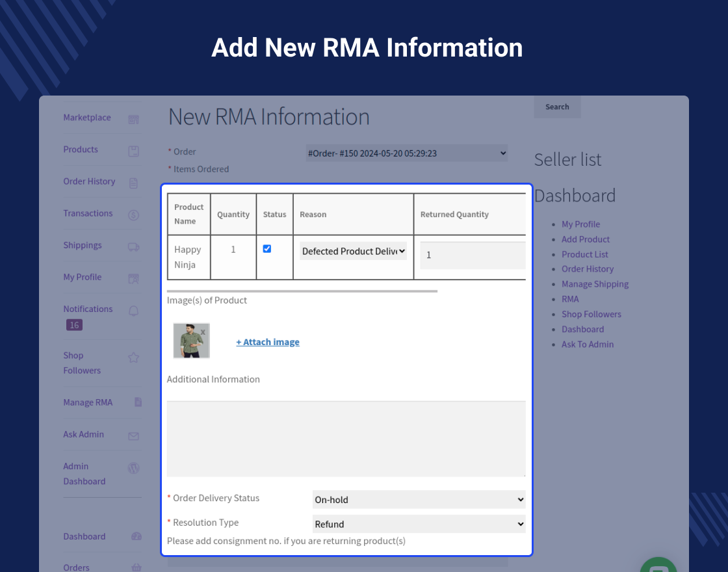Click the Notifications bell icon

click(x=133, y=310)
